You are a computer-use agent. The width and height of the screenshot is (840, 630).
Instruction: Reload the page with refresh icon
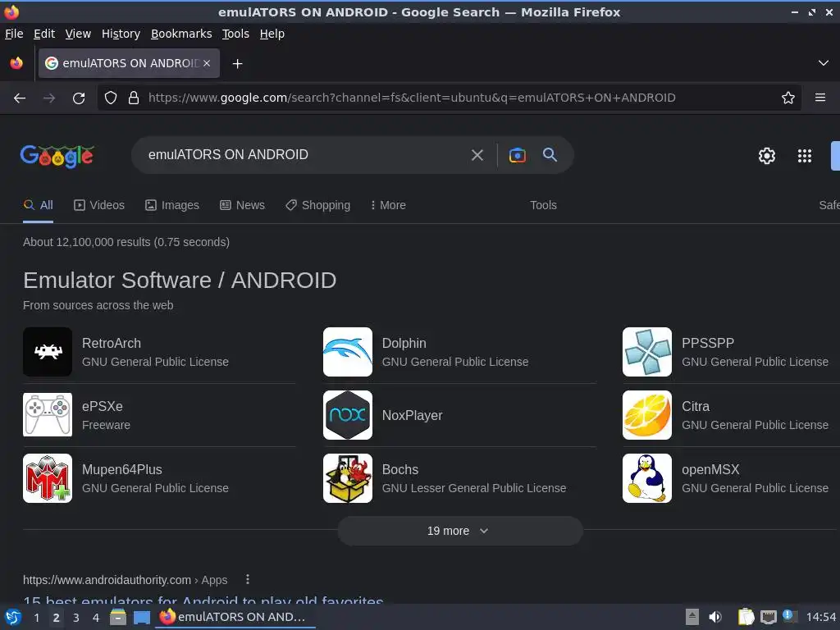click(79, 98)
